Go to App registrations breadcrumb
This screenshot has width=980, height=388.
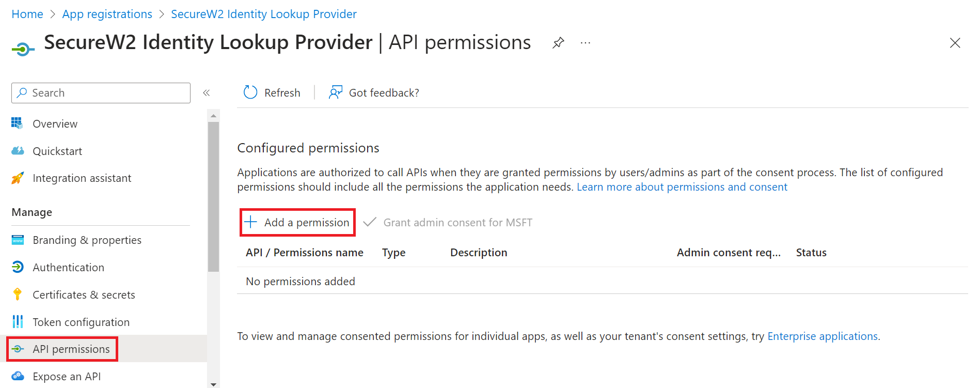[107, 14]
